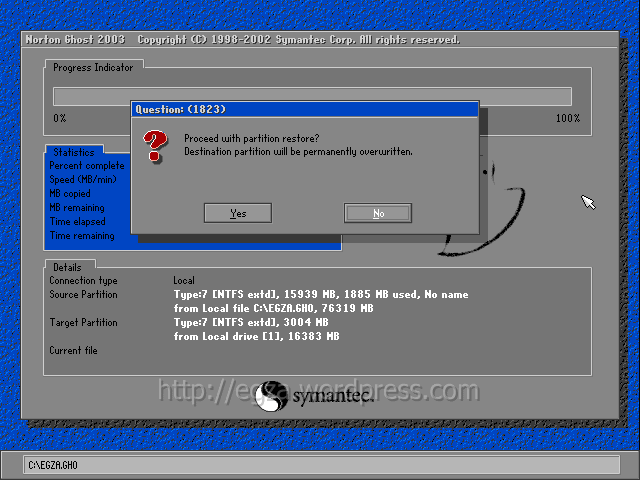Select the Statistics panel heading

click(x=74, y=152)
